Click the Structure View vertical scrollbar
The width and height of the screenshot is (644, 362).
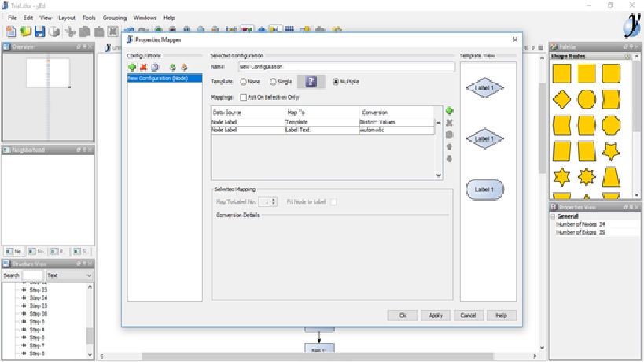(x=90, y=320)
